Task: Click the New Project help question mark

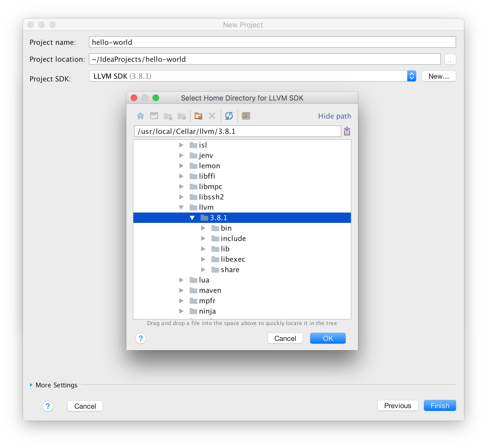Action: tap(48, 406)
